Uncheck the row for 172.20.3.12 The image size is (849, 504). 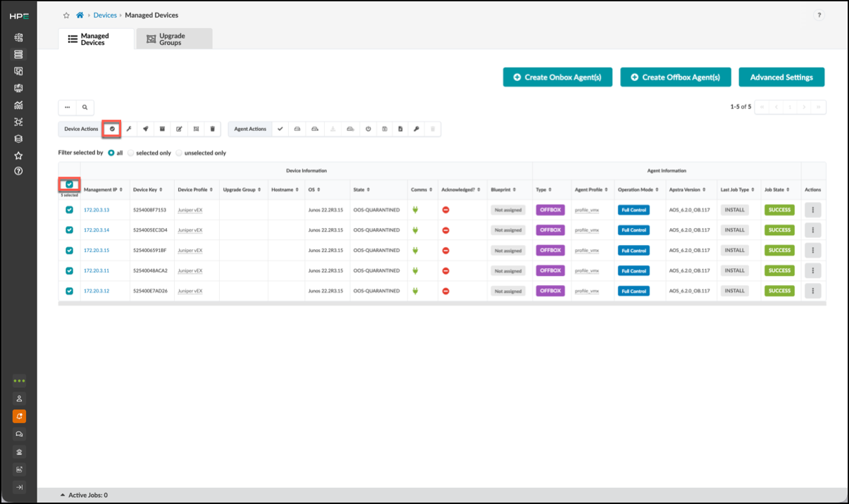(x=69, y=291)
